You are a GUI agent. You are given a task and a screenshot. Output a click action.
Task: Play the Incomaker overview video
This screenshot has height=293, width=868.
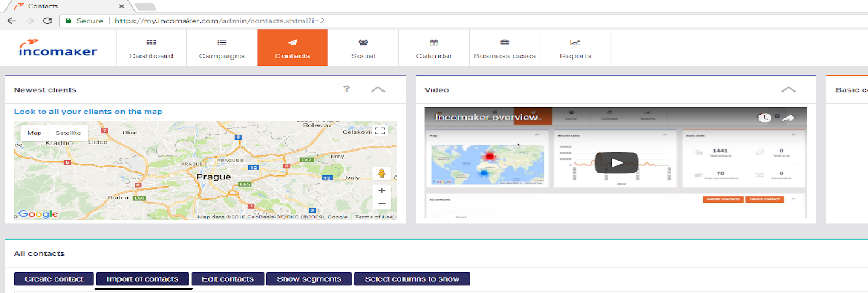click(616, 162)
